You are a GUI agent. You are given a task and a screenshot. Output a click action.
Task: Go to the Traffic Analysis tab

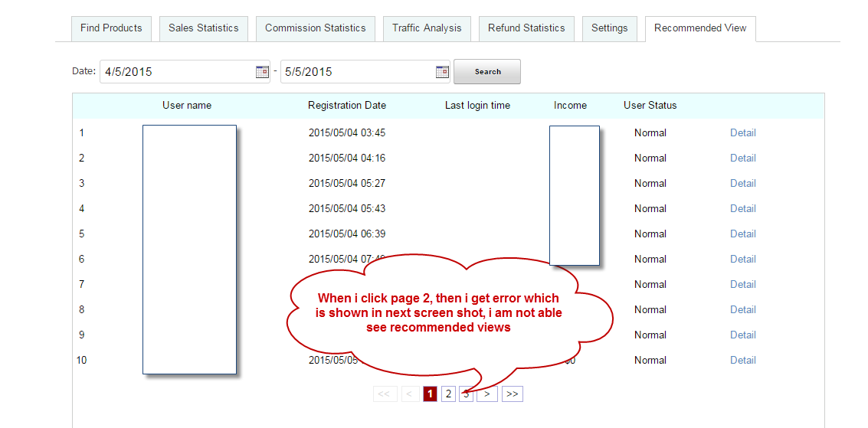427,28
